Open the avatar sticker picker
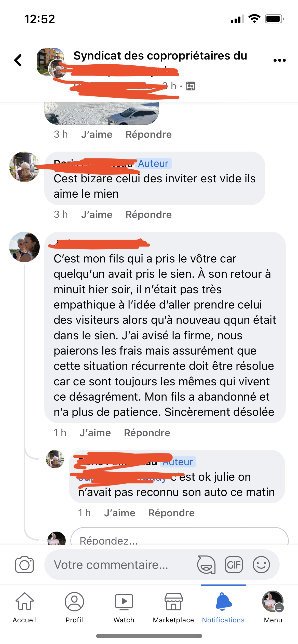Screen dimensions: 298x644 (206, 565)
